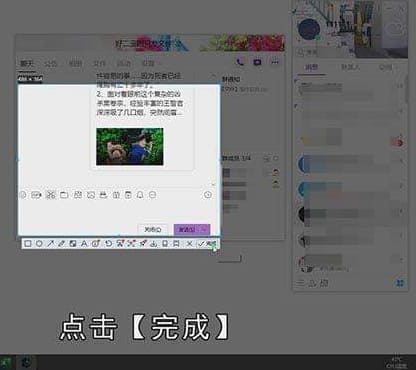The width and height of the screenshot is (416, 370).
Task: Switch to the 公告 tab in chat
Action: click(x=51, y=63)
